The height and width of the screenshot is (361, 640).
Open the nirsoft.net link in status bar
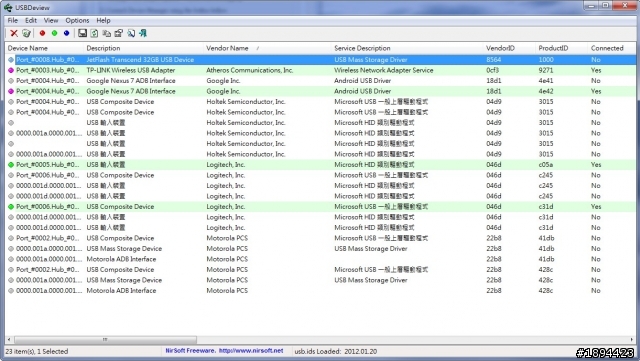click(251, 351)
